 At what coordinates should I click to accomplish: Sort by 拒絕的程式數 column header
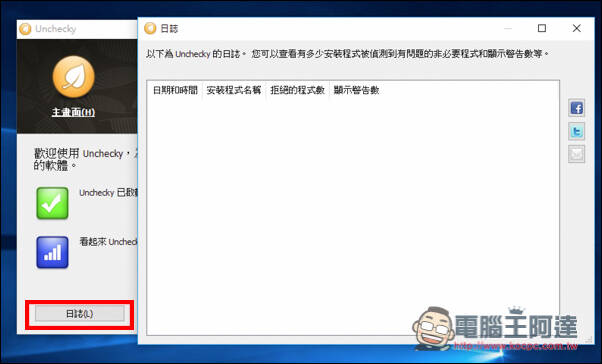(x=298, y=90)
